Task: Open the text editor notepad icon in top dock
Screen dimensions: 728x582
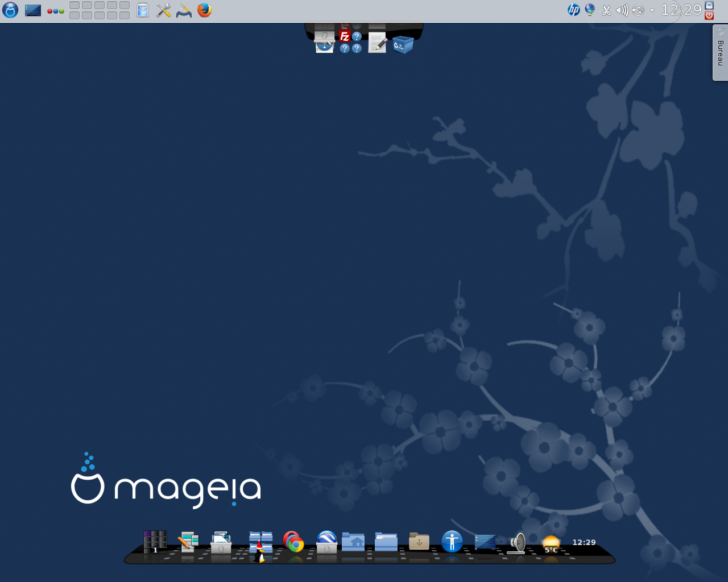Action: coord(378,43)
